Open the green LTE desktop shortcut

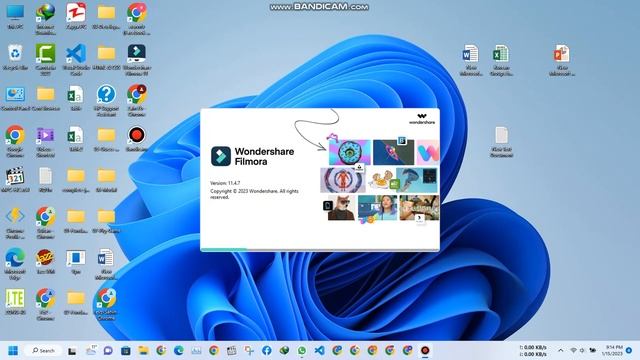[15, 302]
